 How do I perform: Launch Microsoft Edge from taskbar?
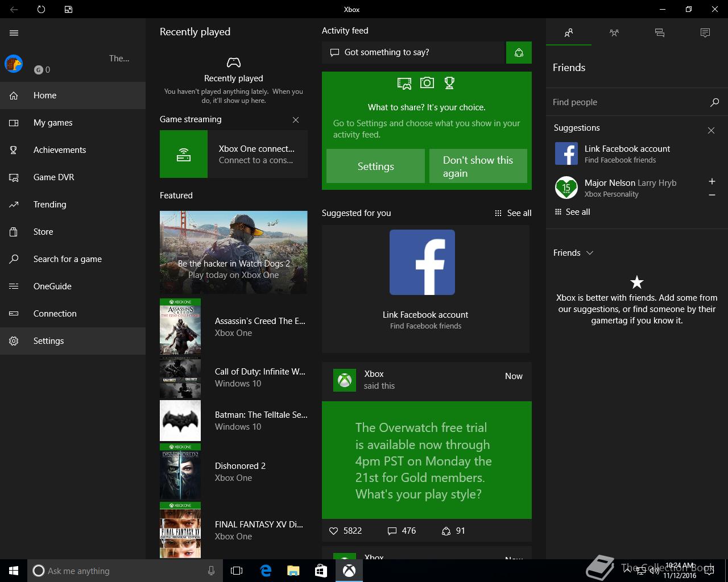click(x=266, y=571)
